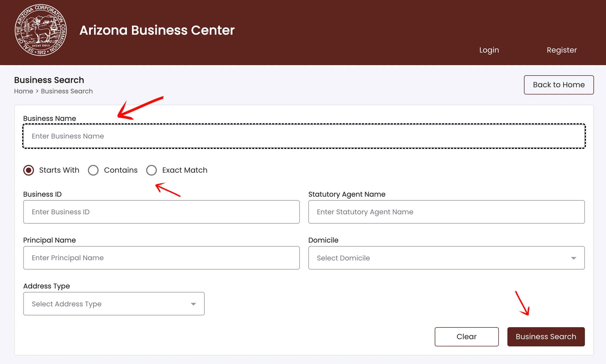Open the Register link
This screenshot has height=364, width=606.
pyautogui.click(x=562, y=50)
